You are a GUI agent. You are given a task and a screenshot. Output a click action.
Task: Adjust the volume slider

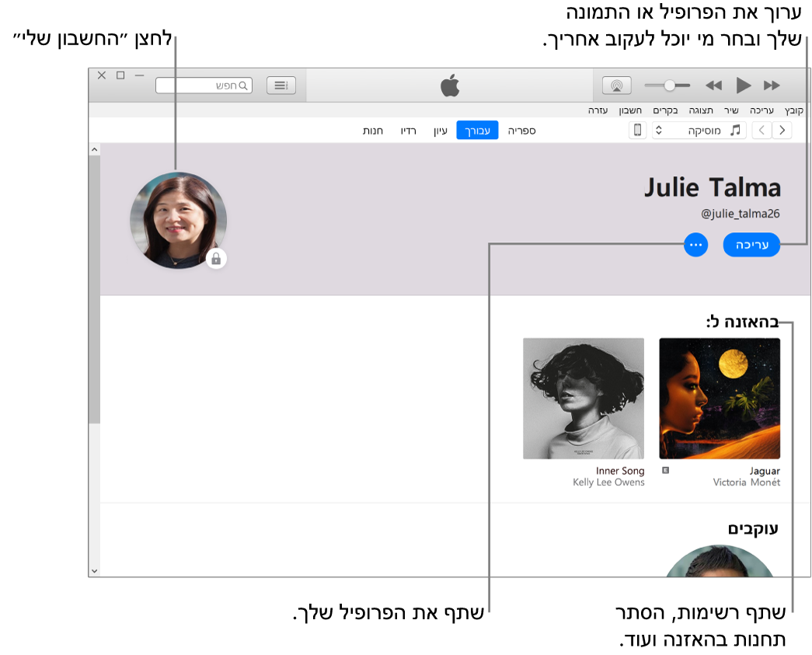[667, 85]
